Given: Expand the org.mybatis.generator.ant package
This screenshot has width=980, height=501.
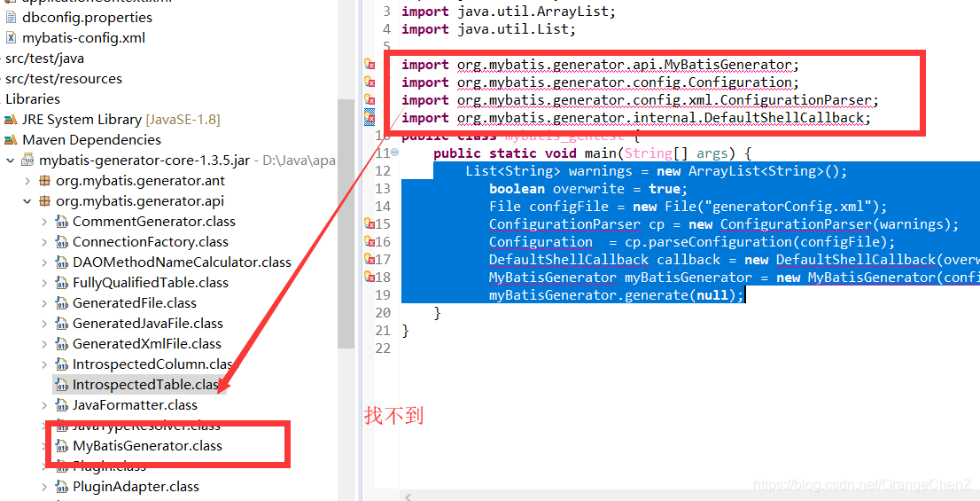Looking at the screenshot, I should coord(27,181).
